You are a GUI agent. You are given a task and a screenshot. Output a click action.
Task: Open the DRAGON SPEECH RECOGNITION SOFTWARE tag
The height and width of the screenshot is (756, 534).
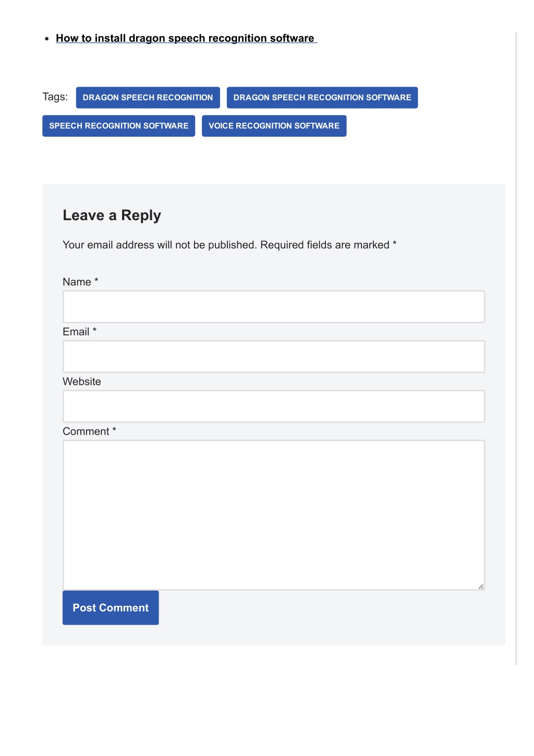coord(322,98)
